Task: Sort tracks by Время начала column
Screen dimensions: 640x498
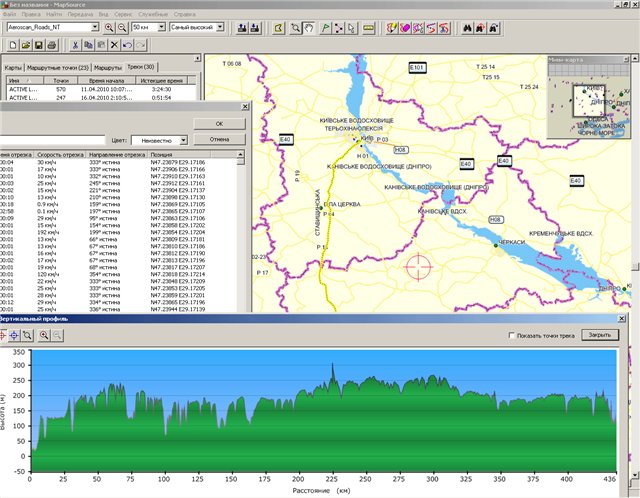Action: tap(107, 80)
